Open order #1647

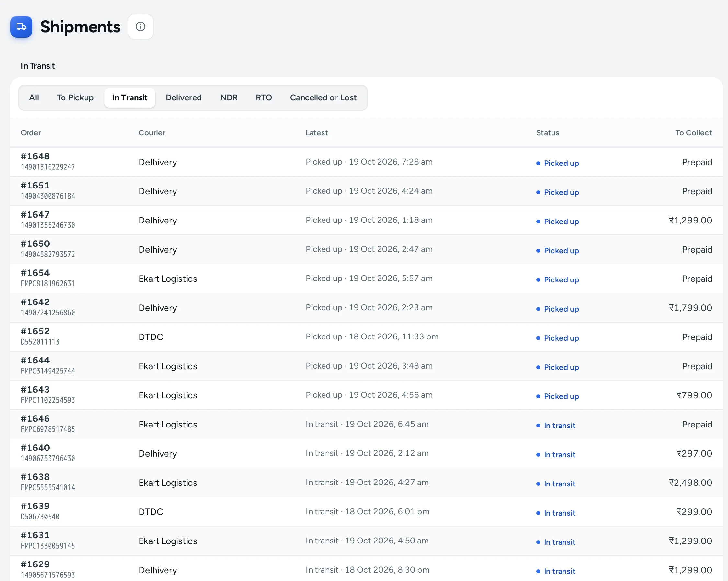coord(35,214)
